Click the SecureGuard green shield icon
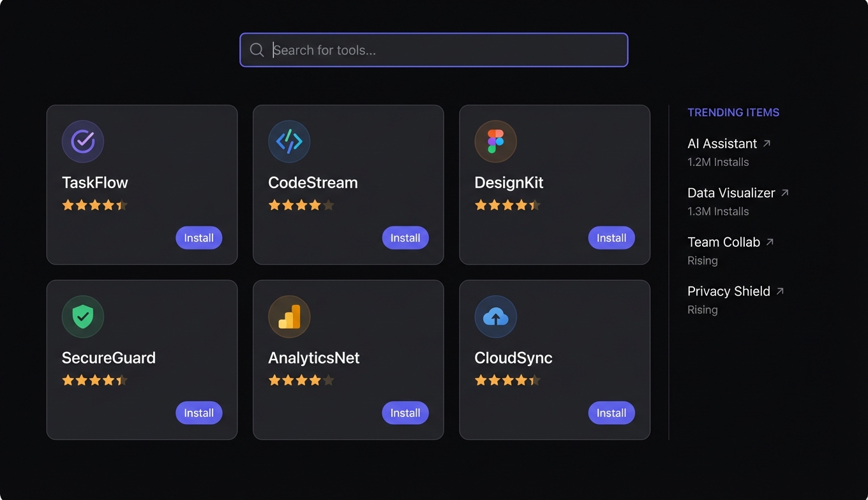This screenshot has width=868, height=500. click(x=83, y=316)
